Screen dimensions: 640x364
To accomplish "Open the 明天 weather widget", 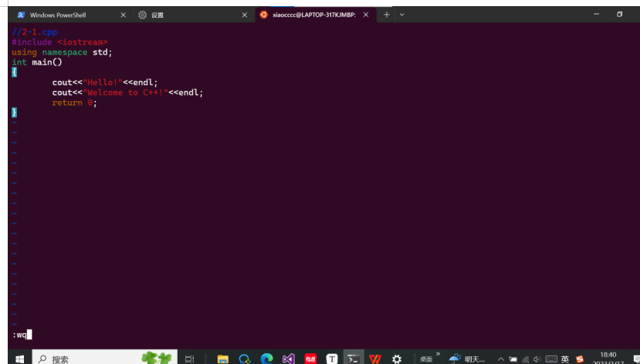I will [467, 359].
